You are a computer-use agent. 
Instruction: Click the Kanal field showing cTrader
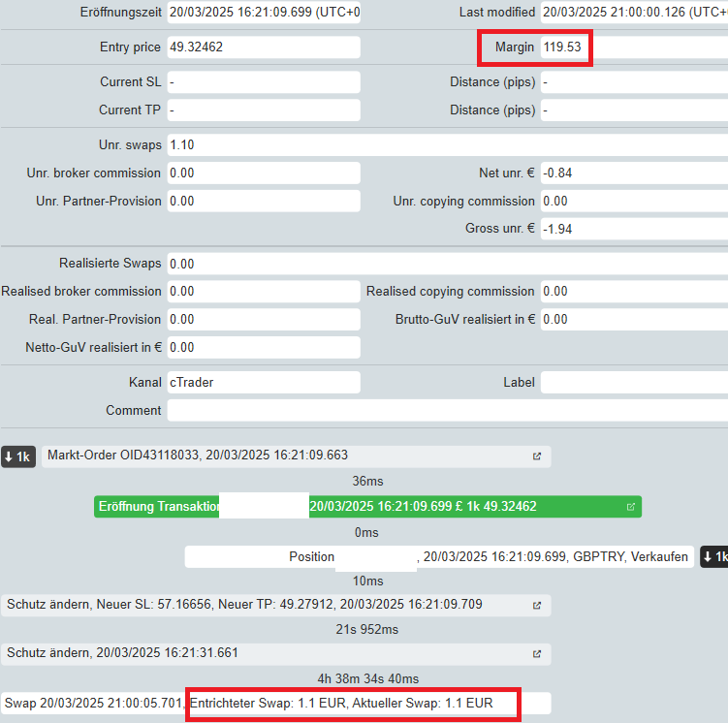(264, 383)
